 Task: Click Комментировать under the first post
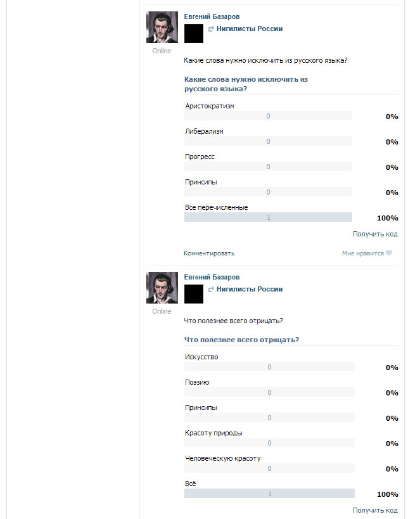coord(209,253)
